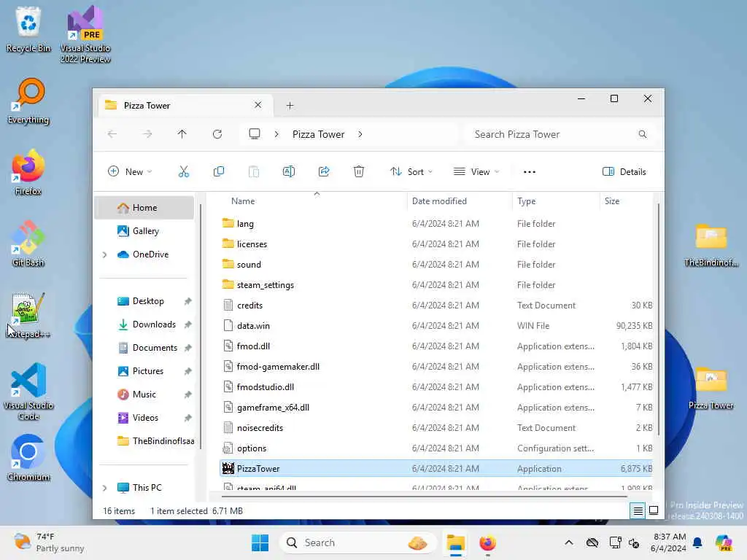Refresh the Pizza Tower folder
This screenshot has height=560, width=747.
coord(217,134)
